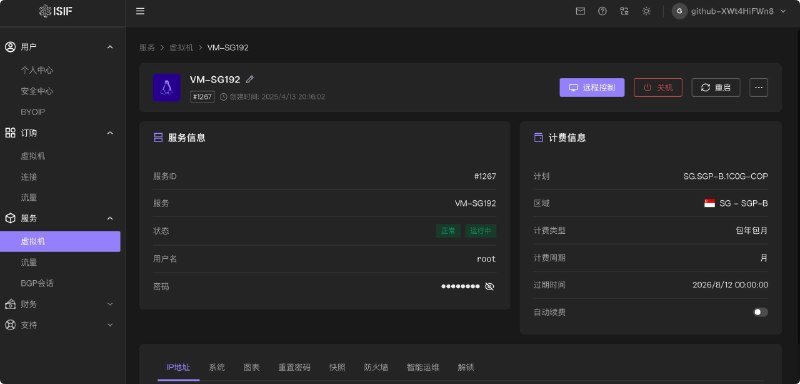800x384 pixels.
Task: Open 流量 under the 订购 section
Action: click(29, 197)
